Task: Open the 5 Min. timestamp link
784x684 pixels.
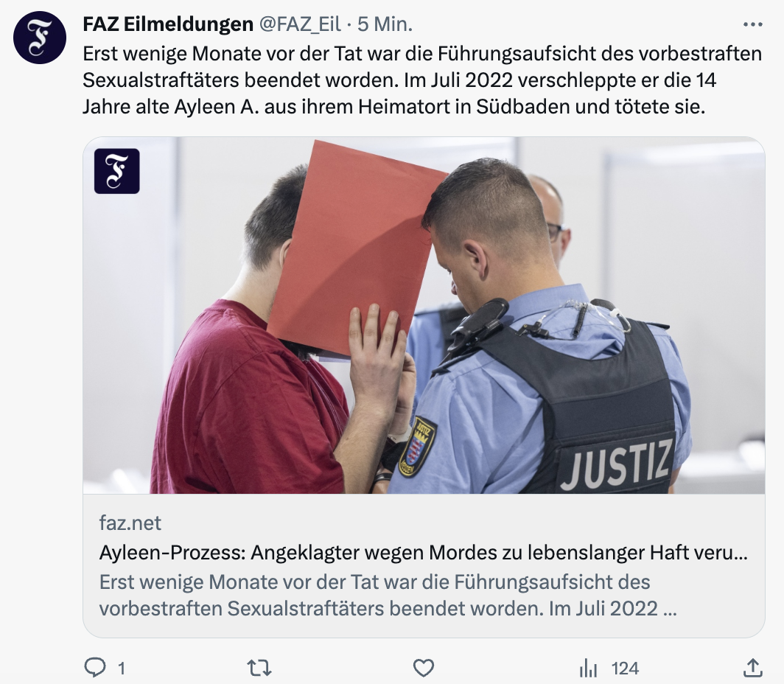Action: [385, 24]
